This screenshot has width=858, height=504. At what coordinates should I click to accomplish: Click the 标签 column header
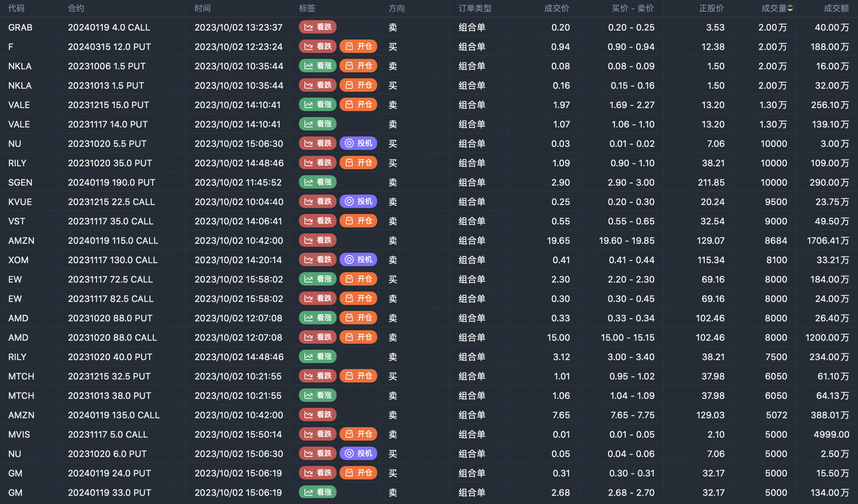[307, 8]
